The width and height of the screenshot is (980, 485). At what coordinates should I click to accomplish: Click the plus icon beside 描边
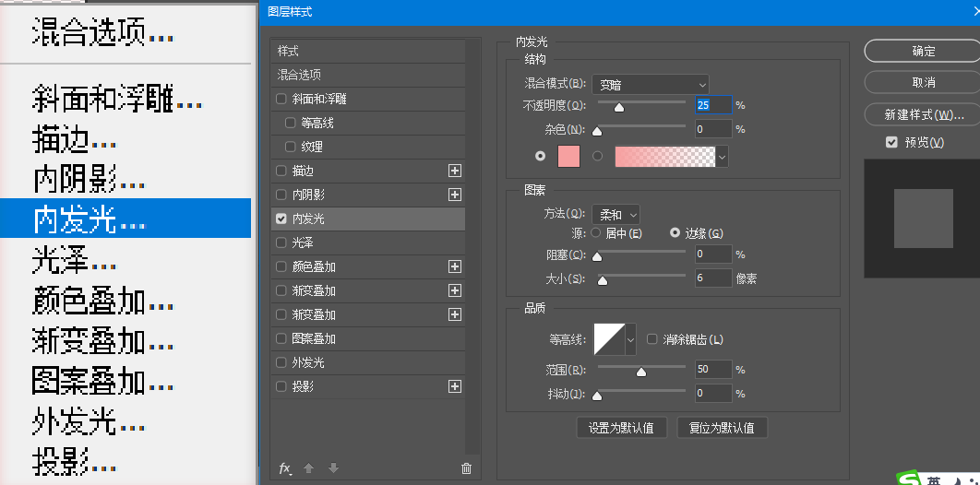click(x=454, y=171)
